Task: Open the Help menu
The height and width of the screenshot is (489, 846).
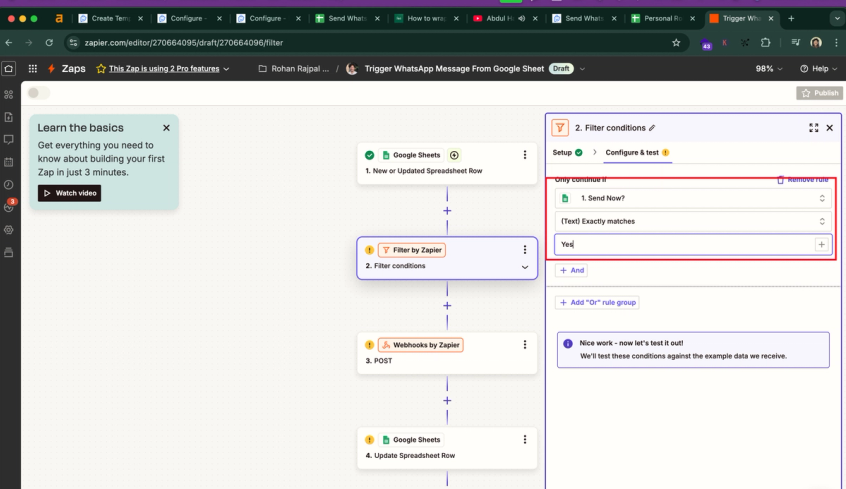Action: (818, 69)
